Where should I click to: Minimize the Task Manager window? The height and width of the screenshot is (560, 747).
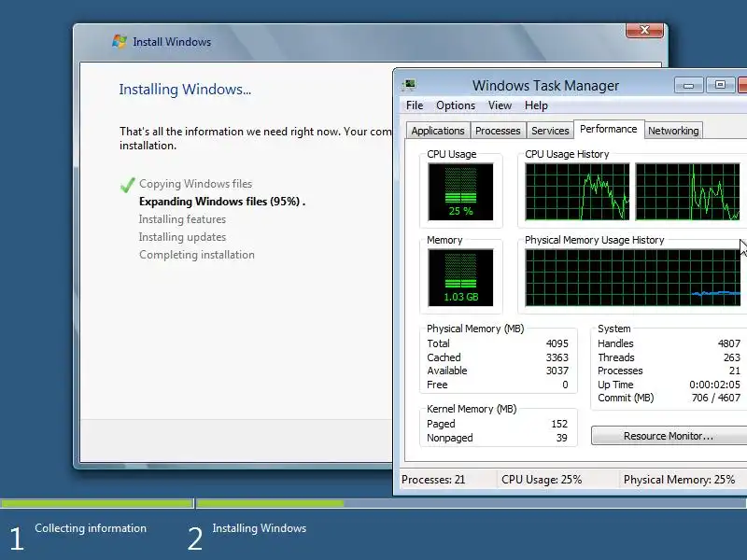[689, 85]
